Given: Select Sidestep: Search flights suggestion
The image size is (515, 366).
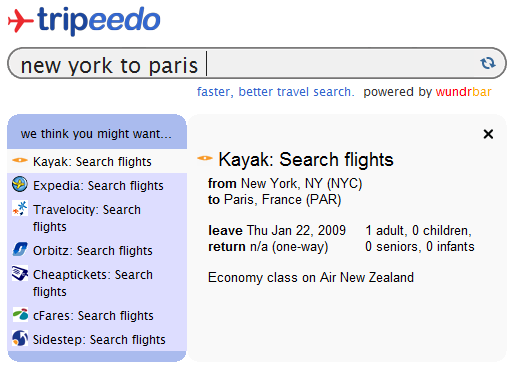Looking at the screenshot, I should pos(97,339).
